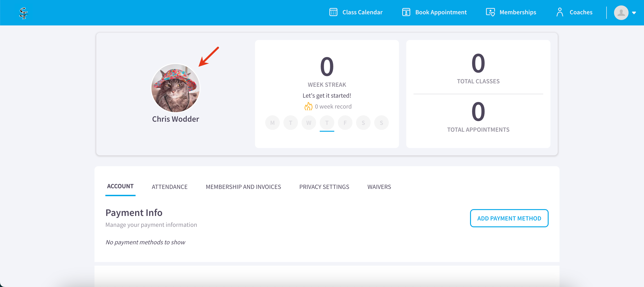Viewport: 644px width, 287px height.
Task: Click the flame week record icon
Action: click(308, 106)
